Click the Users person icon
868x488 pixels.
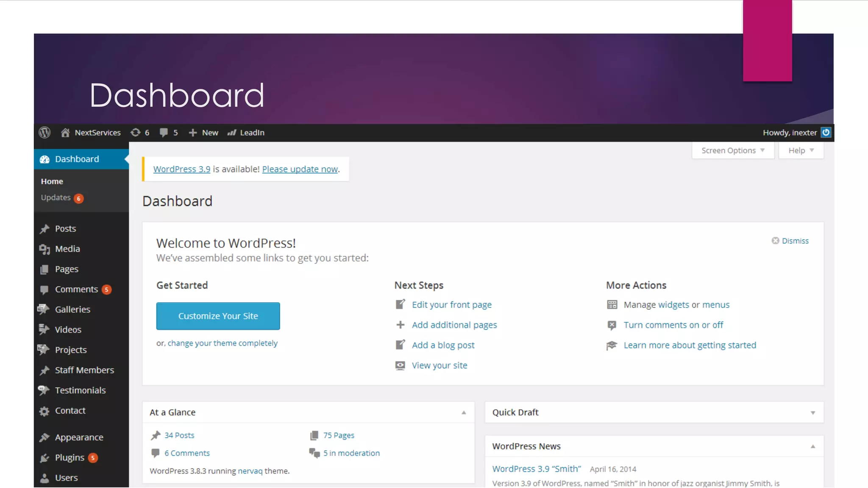pyautogui.click(x=44, y=478)
